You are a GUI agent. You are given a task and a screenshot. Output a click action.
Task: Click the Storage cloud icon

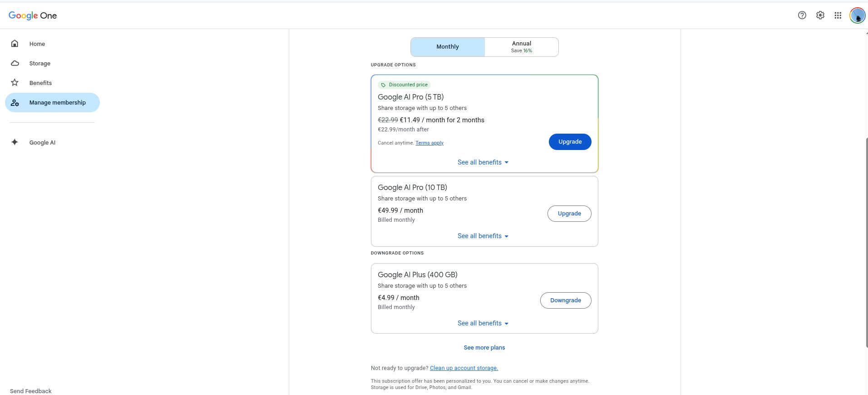[15, 63]
